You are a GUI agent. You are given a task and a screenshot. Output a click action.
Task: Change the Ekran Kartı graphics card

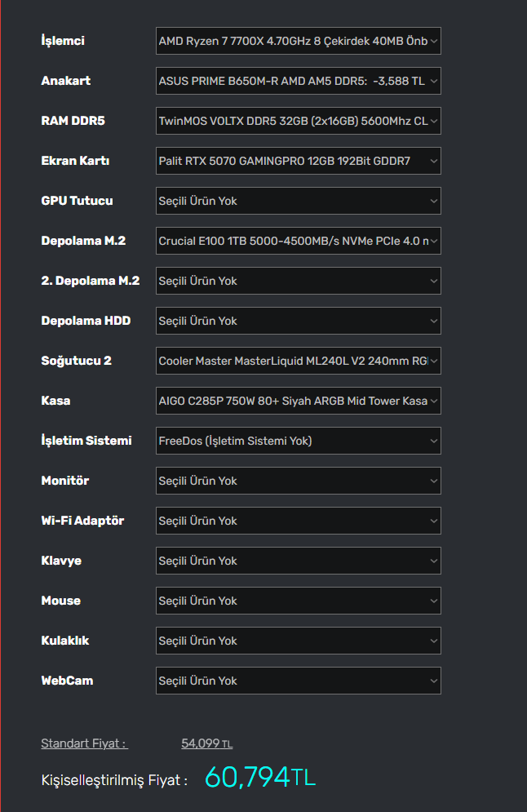pyautogui.click(x=298, y=161)
